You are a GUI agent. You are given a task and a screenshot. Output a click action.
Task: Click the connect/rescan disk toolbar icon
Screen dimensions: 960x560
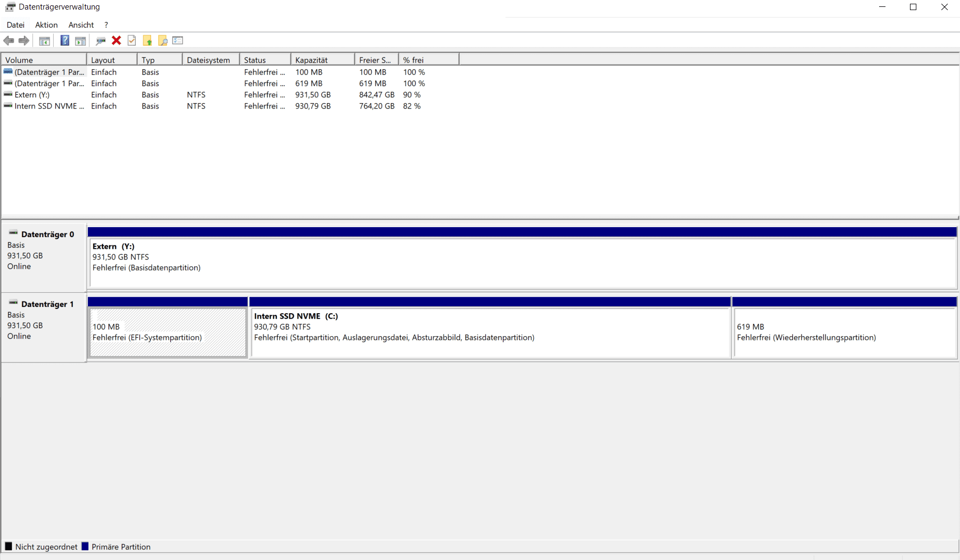100,40
